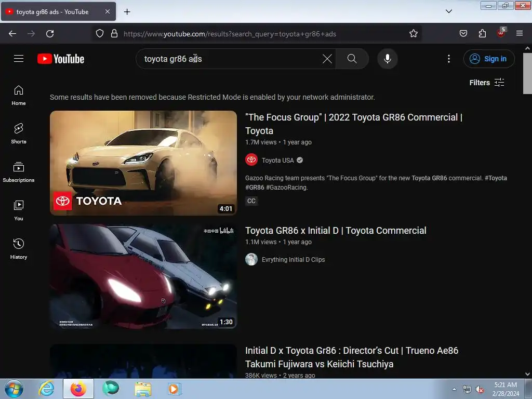View site security via the padlock icon

click(114, 34)
